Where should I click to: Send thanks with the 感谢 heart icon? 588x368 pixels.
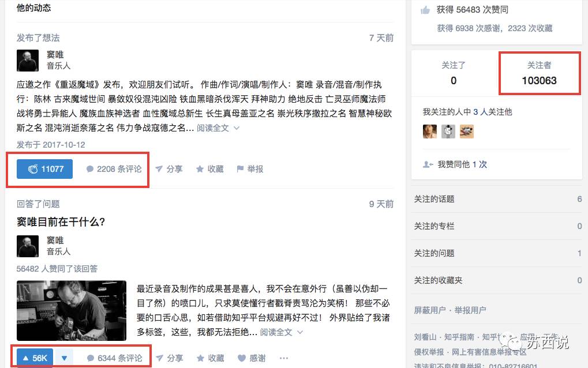click(252, 358)
